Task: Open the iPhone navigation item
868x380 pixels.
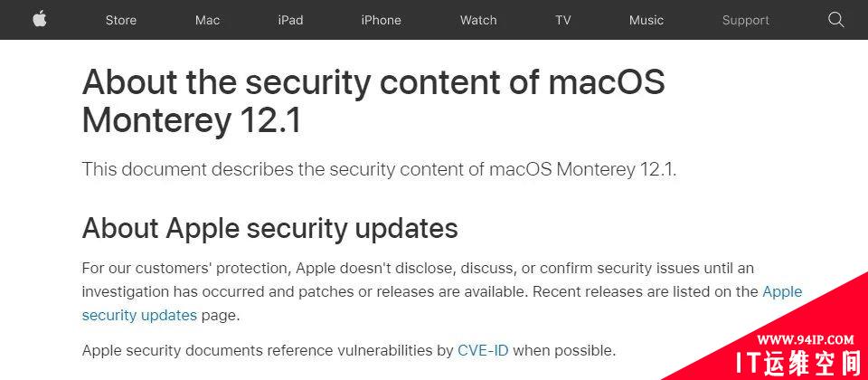Action: [x=381, y=20]
